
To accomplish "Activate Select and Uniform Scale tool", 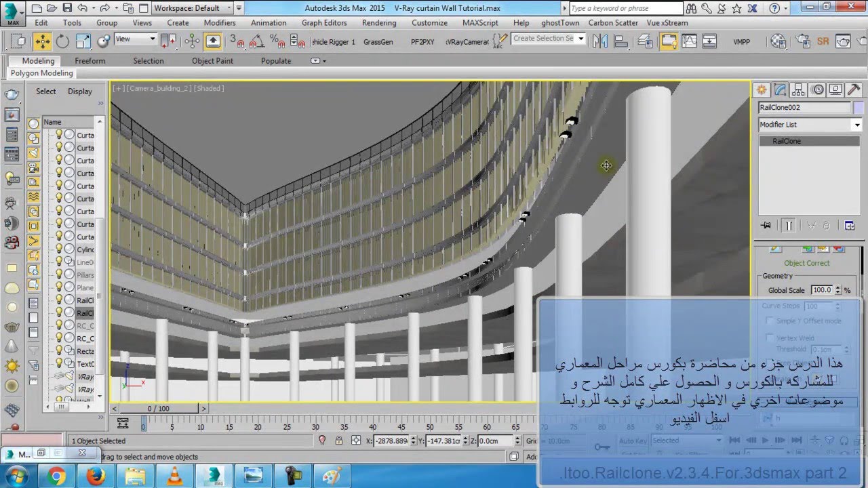I will point(83,41).
